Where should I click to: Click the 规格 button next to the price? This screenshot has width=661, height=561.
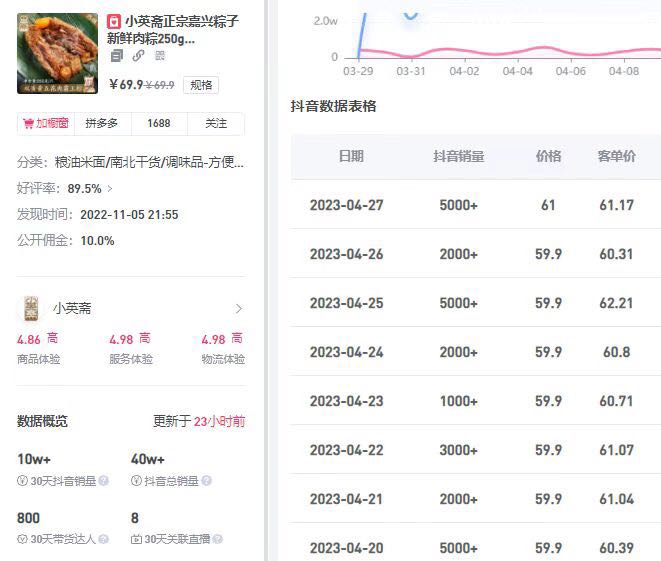[201, 85]
